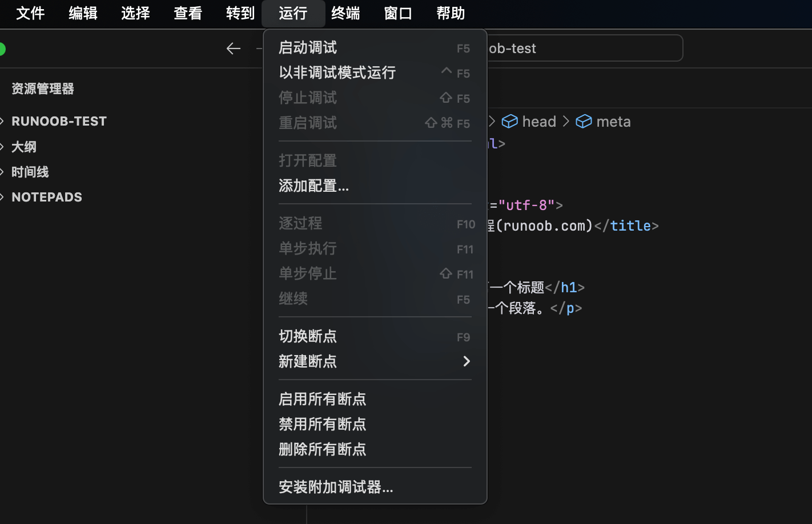The width and height of the screenshot is (812, 524).
Task: Open 安装附加调试器... menu item
Action: point(336,487)
